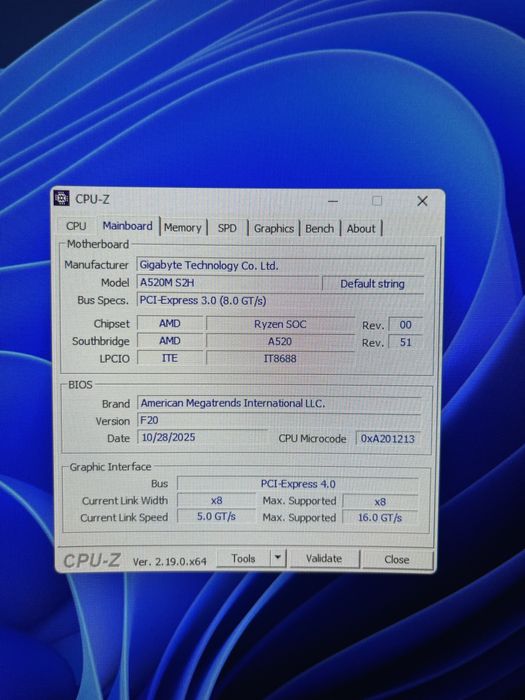Viewport: 525px width, 700px height.
Task: Close CPU-Z with the X button
Action: coord(422,201)
